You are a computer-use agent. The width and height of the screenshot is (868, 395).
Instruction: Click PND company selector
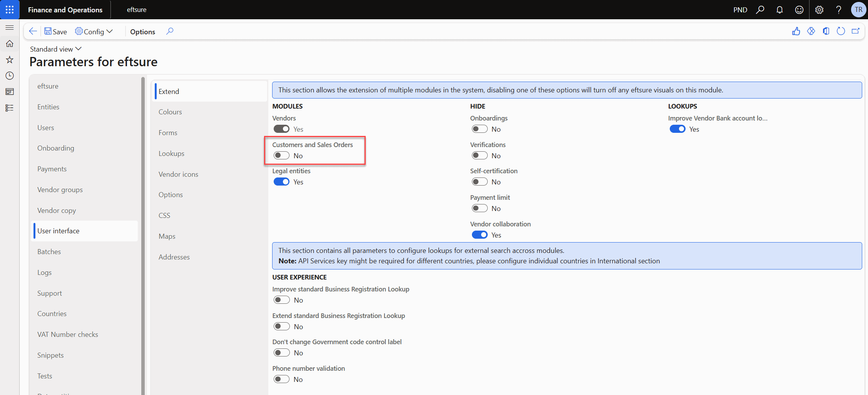(740, 10)
